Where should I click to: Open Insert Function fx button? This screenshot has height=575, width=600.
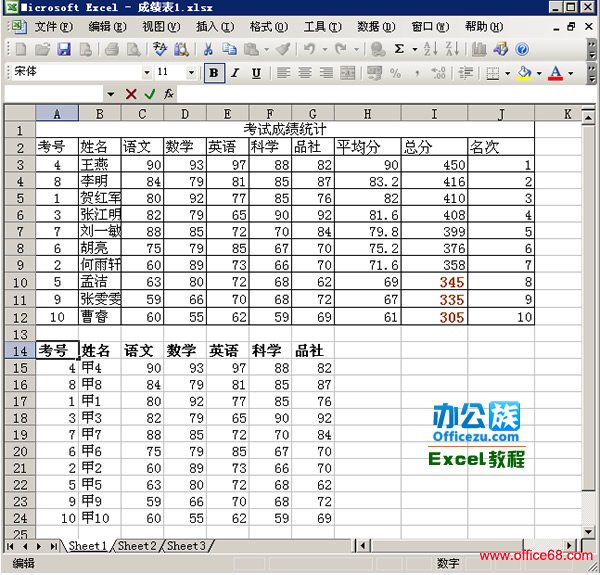click(169, 94)
